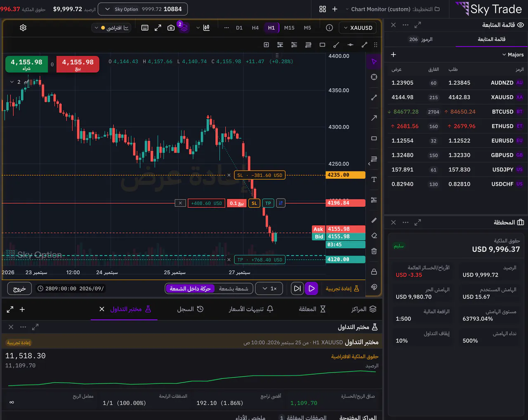Screen dimensions: 528x420
Task: Open the Sky Option account dropdown
Action: tap(143, 9)
